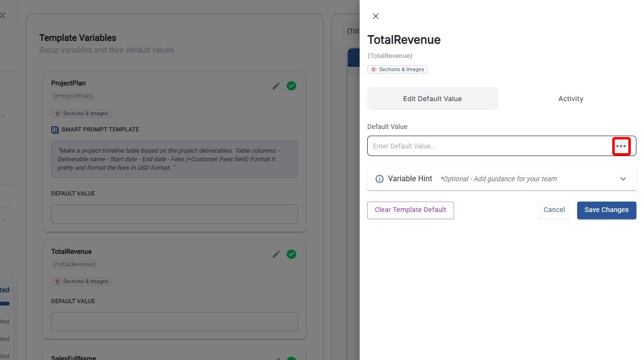Screen dimensions: 644x360
Task: Click ProjectPlan default value text box
Action: (x=174, y=214)
